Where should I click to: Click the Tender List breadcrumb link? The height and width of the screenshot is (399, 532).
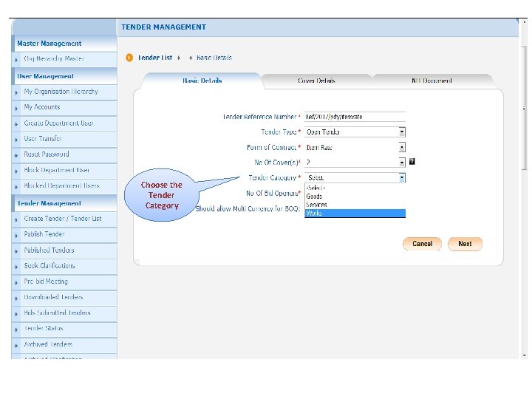pos(155,58)
